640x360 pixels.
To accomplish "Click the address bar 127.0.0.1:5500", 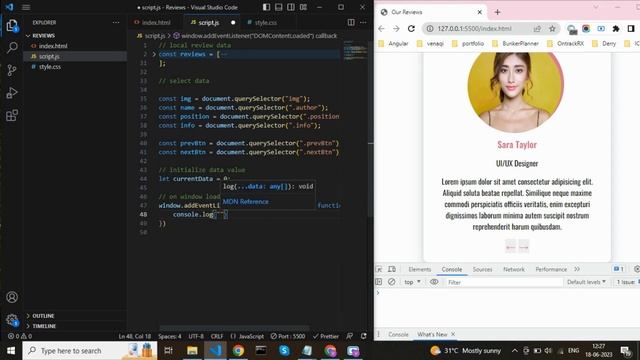I will 474,29.
